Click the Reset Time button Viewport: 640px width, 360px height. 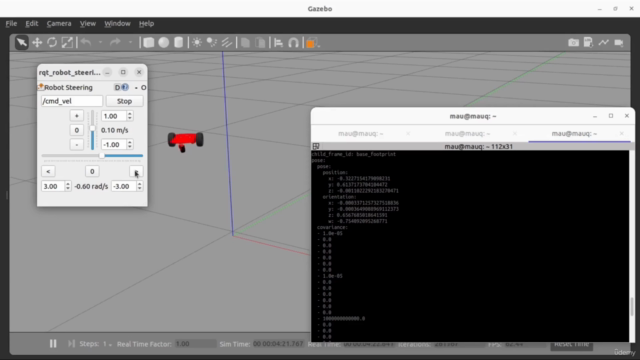tap(571, 344)
